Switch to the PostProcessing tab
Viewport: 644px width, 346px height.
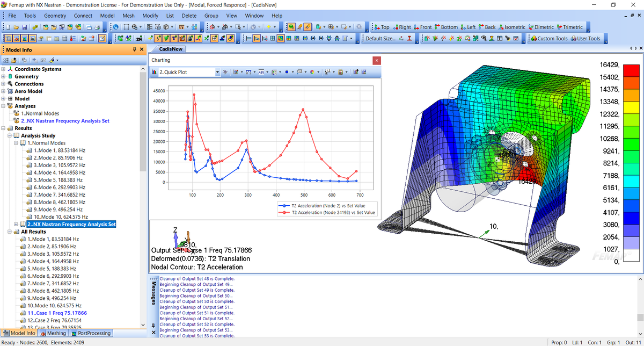tap(90, 333)
